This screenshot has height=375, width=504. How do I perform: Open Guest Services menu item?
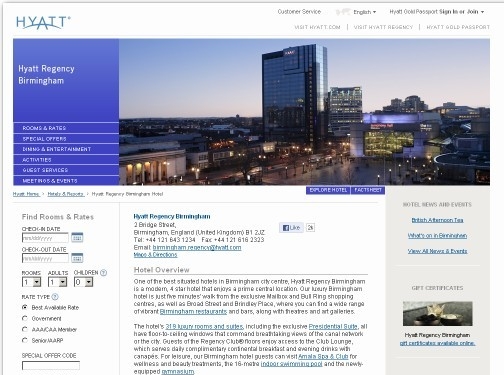coord(66,170)
